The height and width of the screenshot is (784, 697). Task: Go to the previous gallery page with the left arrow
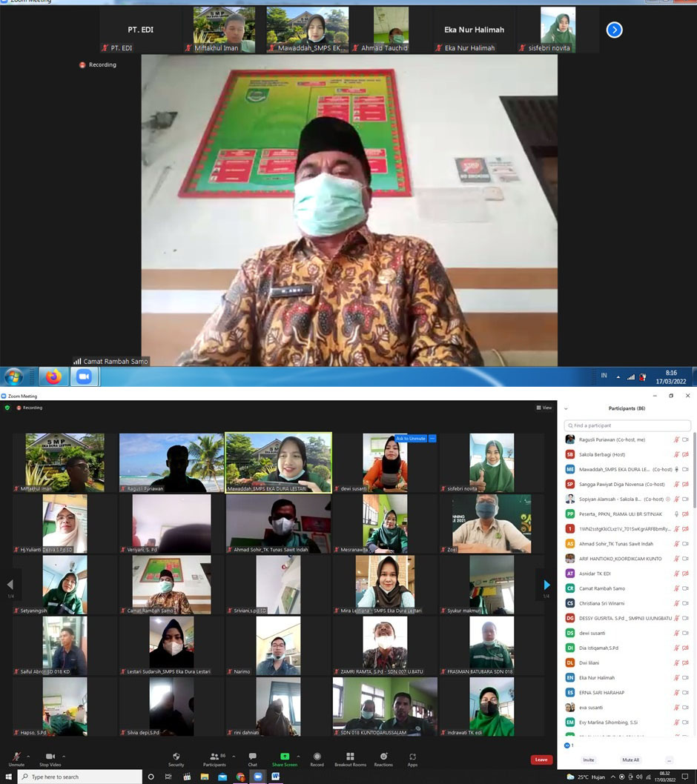tap(10, 585)
